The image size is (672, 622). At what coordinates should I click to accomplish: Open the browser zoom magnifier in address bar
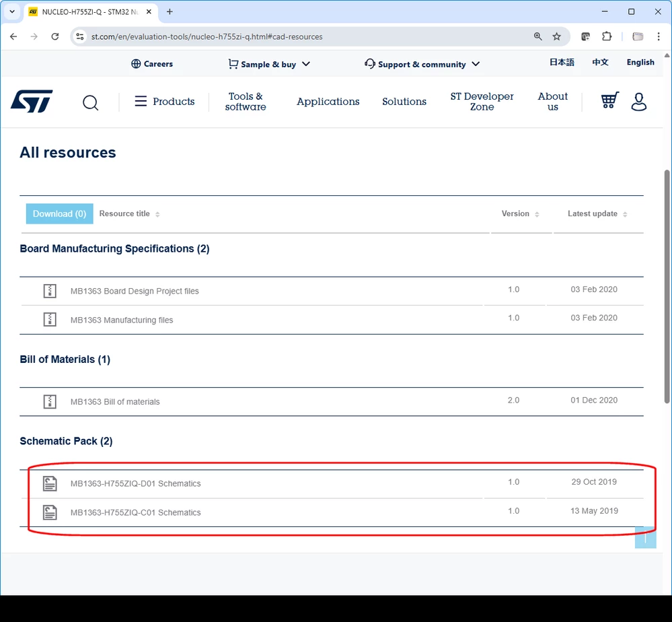538,36
